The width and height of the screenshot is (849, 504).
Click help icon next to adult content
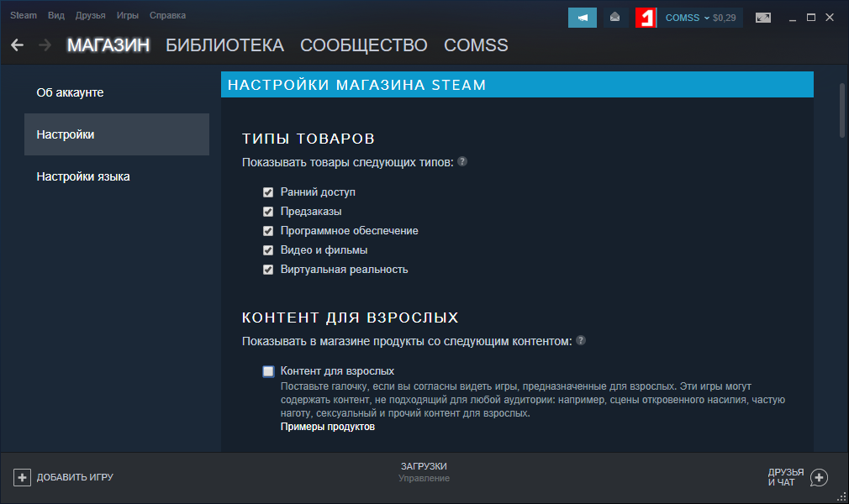pos(581,340)
